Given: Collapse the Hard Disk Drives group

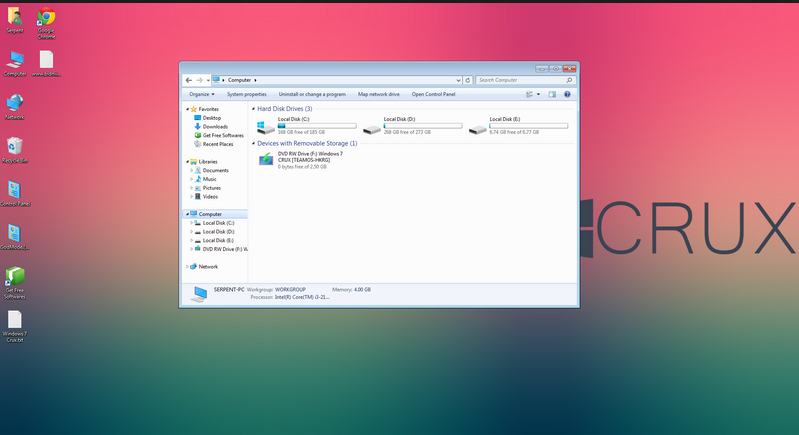Looking at the screenshot, I should pos(254,108).
